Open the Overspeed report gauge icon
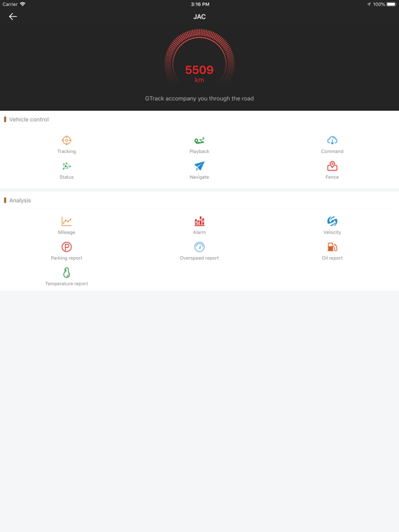399x532 pixels. coord(199,247)
